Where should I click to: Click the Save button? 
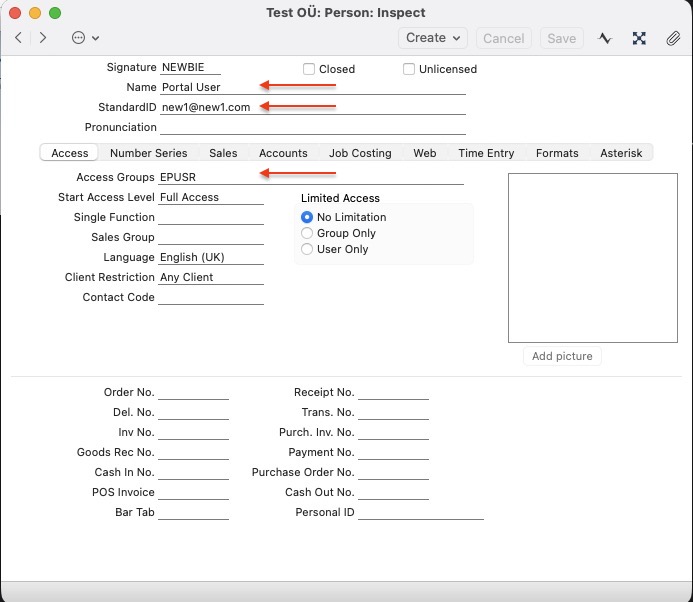coord(561,38)
